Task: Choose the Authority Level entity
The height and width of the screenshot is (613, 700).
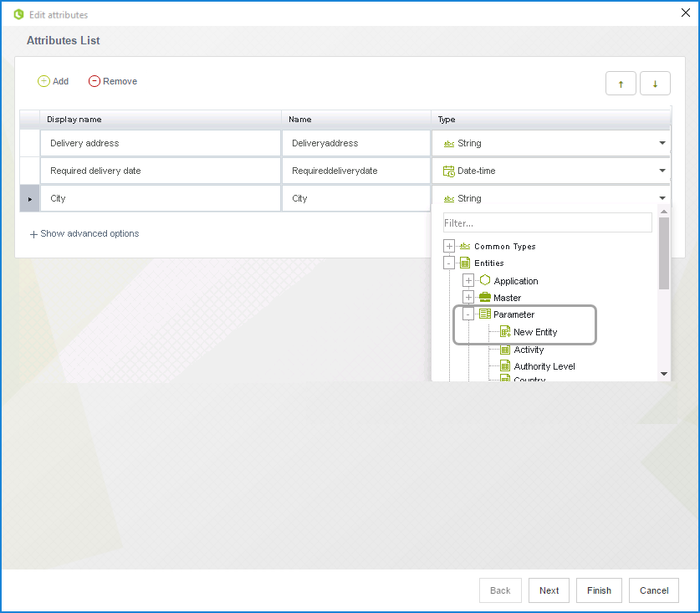Action: [544, 366]
